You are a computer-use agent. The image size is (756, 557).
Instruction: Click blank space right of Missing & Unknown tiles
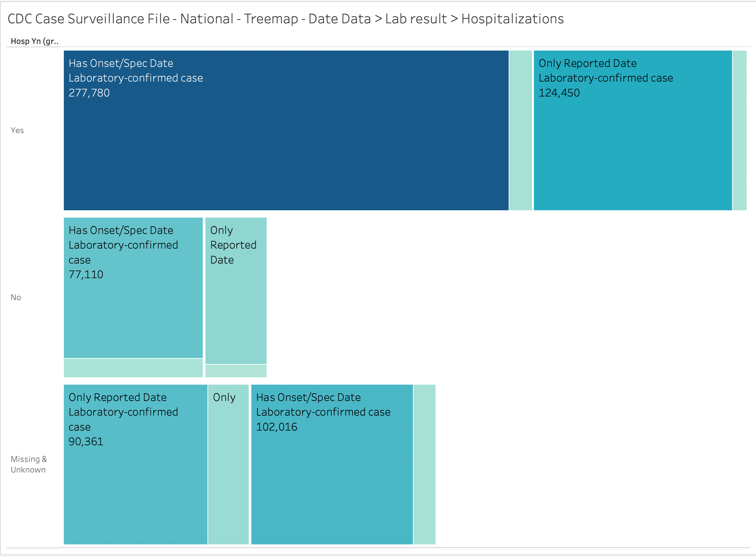point(589,464)
